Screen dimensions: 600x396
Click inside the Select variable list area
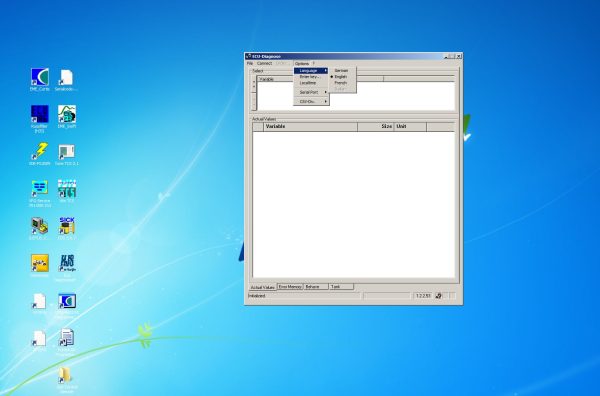coord(356,96)
